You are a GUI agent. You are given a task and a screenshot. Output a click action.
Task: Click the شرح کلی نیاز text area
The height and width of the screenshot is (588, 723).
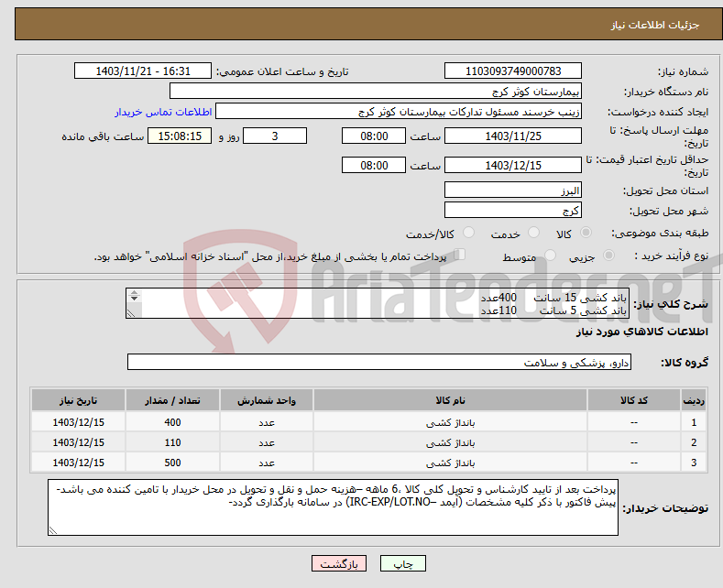pyautogui.click(x=378, y=303)
